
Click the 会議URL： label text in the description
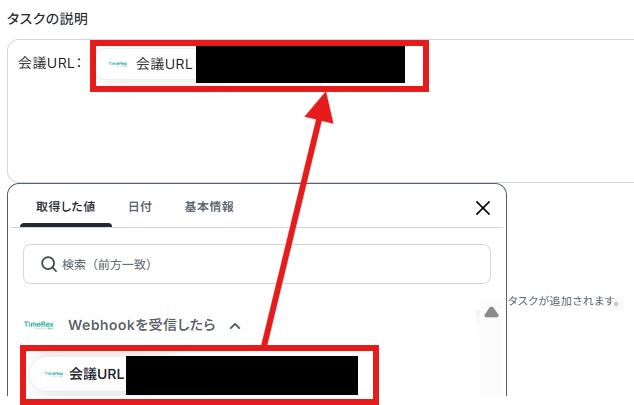pyautogui.click(x=50, y=63)
